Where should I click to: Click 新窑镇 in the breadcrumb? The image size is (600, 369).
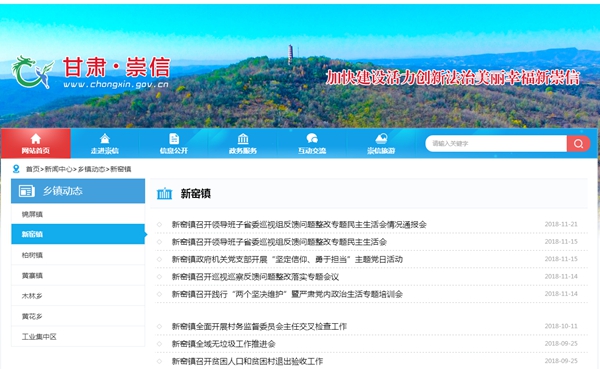(x=121, y=169)
